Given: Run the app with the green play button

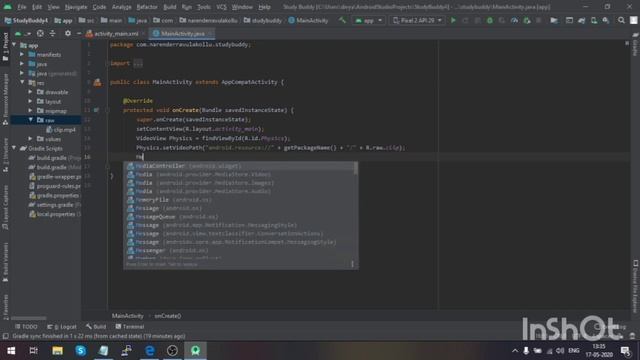Looking at the screenshot, I should pyautogui.click(x=453, y=20).
